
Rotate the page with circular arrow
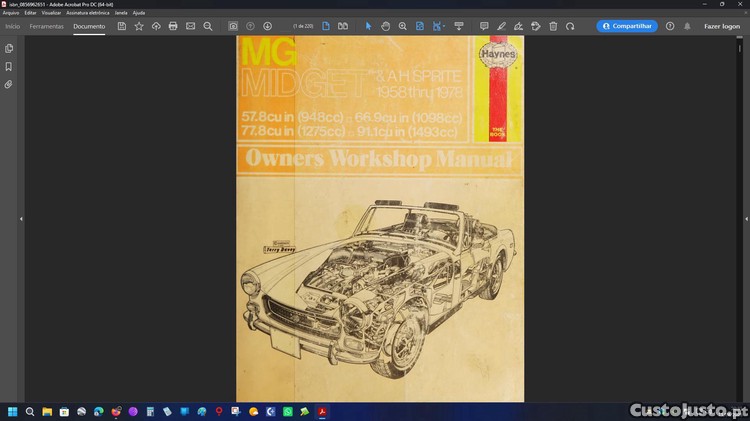[x=570, y=26]
